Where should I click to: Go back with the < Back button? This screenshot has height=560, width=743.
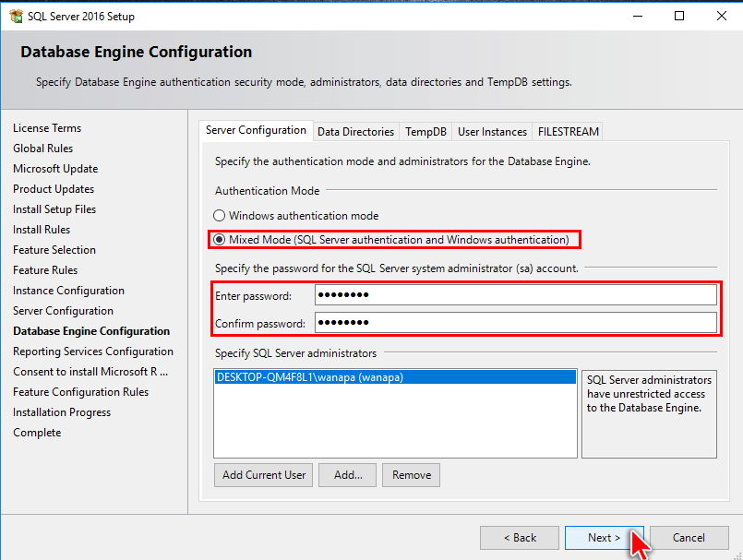coord(520,538)
